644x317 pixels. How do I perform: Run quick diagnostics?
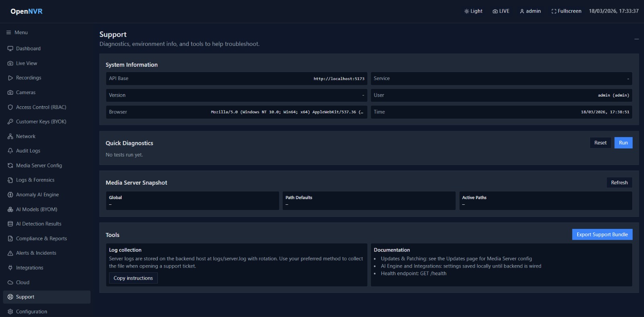pos(623,143)
